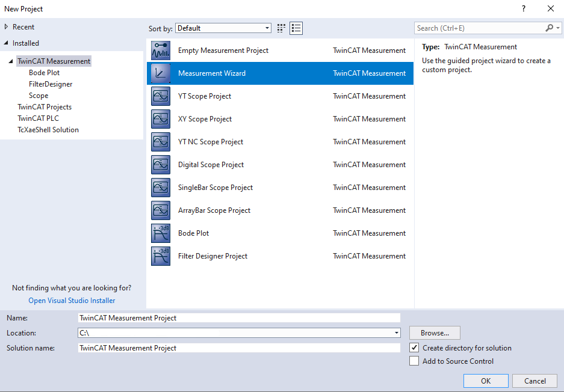
Task: Click the Browse... button
Action: point(435,332)
